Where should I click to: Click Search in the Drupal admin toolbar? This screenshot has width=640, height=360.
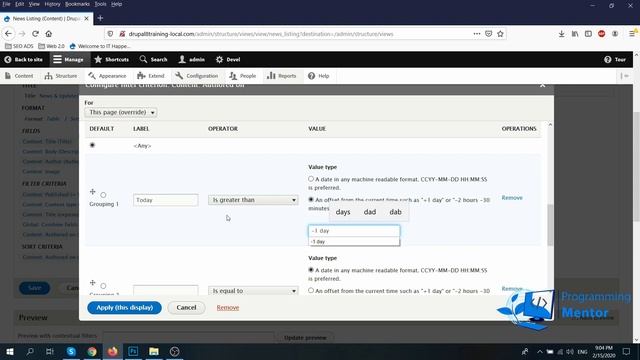point(153,60)
